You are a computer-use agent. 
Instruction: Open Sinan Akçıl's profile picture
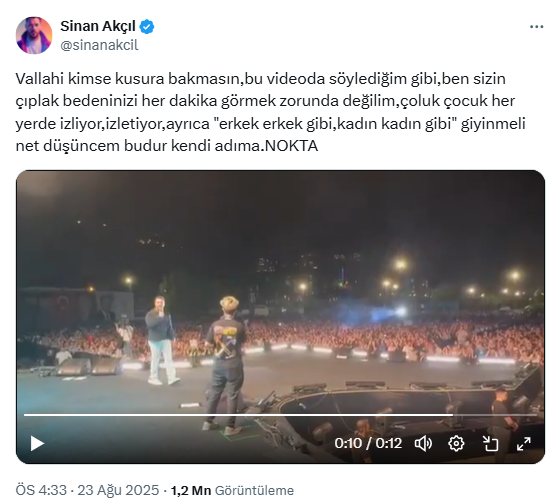click(34, 35)
